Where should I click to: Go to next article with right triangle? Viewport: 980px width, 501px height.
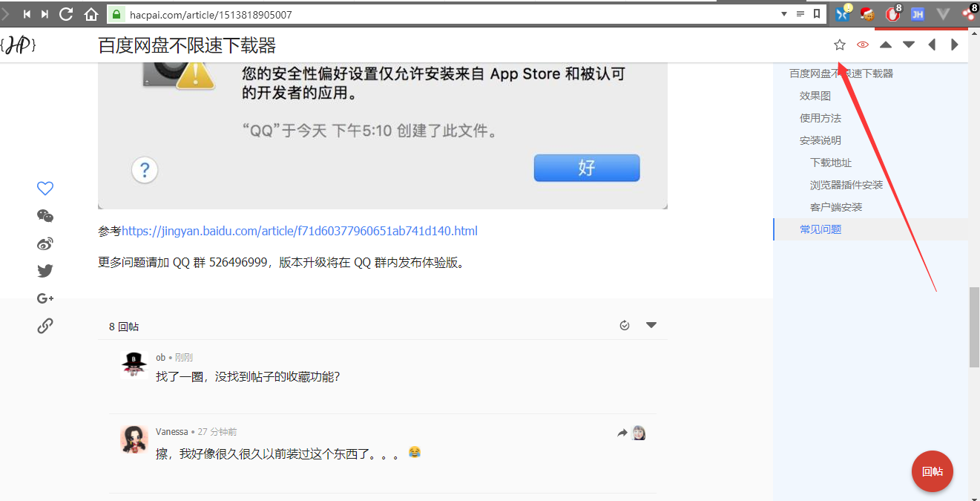tap(955, 45)
